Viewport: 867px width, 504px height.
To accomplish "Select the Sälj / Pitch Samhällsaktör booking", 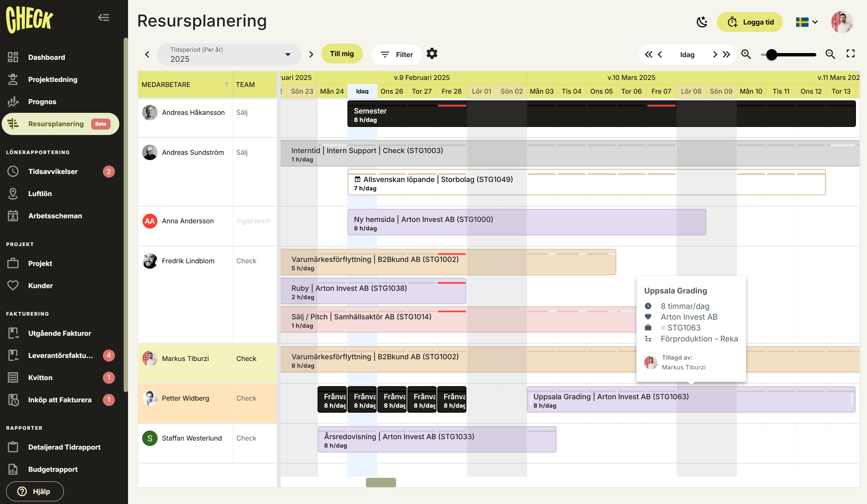I will pos(458,320).
